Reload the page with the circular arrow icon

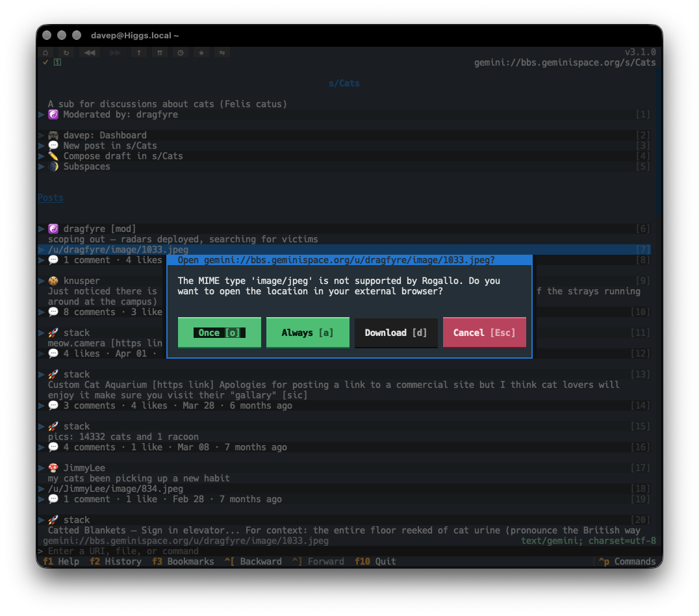(66, 53)
